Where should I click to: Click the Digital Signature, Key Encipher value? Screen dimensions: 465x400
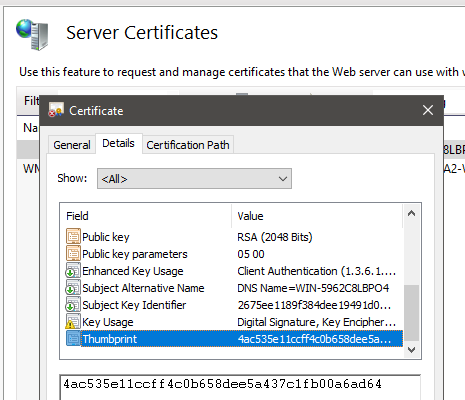[316, 322]
